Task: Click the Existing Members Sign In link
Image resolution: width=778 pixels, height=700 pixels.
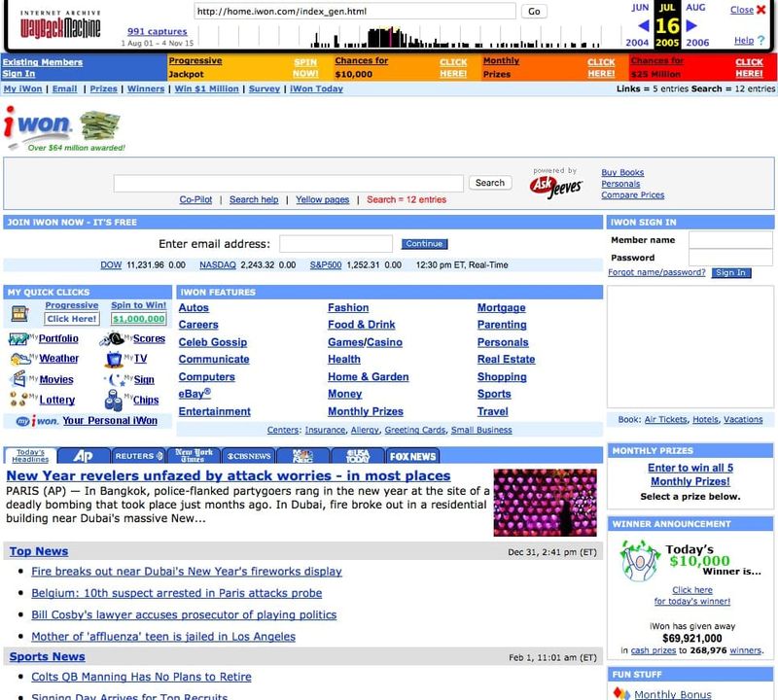Action: coord(42,67)
